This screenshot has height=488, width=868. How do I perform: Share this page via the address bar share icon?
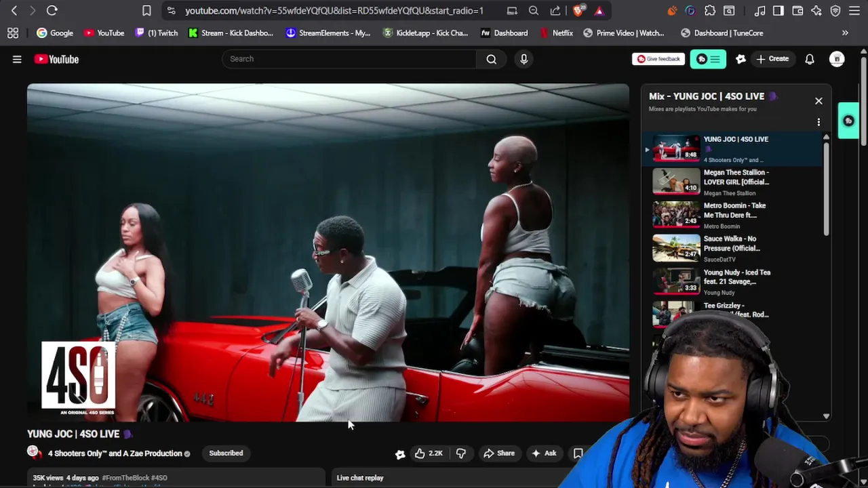click(555, 11)
